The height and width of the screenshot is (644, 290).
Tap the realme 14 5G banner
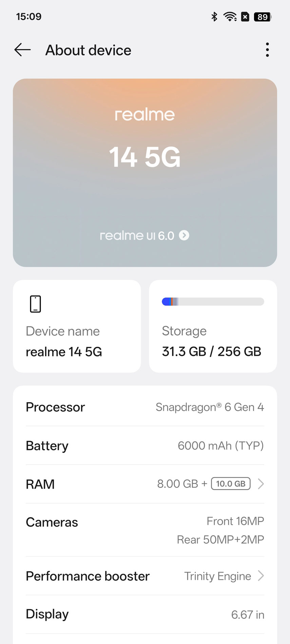click(145, 157)
